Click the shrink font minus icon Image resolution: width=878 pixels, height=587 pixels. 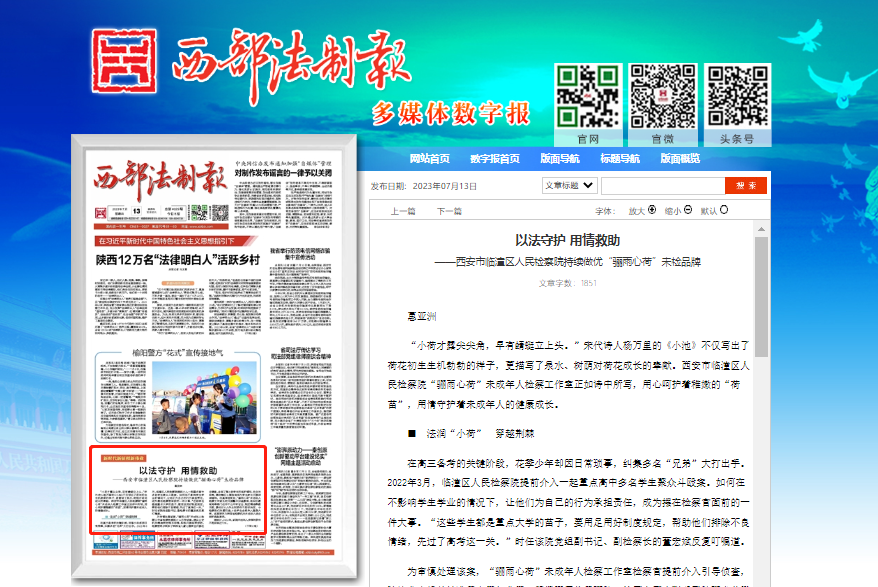click(x=688, y=209)
